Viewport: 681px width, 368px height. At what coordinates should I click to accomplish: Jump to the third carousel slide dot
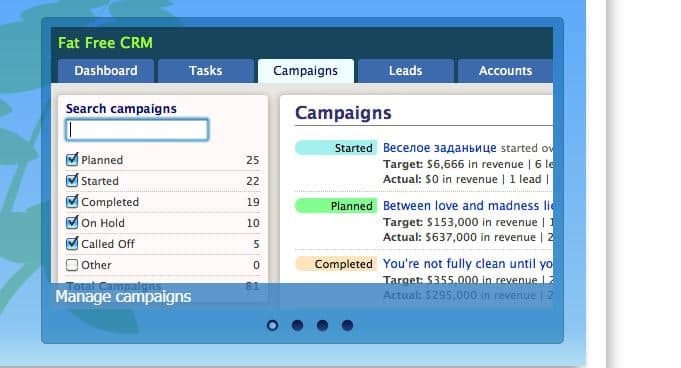[322, 325]
